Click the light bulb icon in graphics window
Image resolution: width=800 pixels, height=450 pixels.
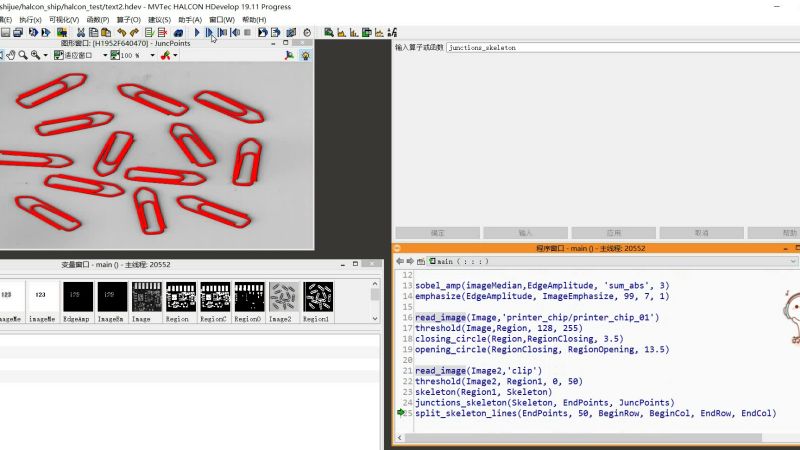click(x=306, y=56)
